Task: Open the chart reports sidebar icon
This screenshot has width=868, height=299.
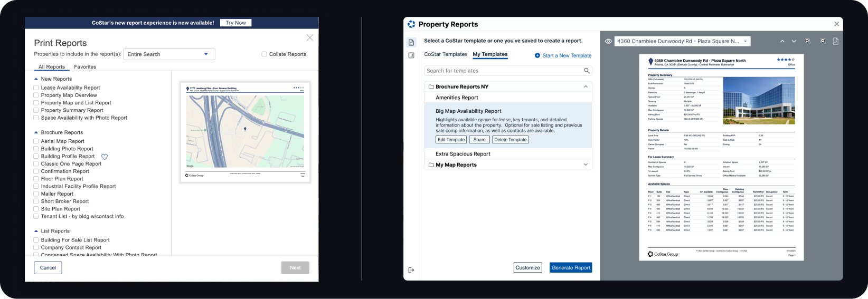Action: click(411, 55)
